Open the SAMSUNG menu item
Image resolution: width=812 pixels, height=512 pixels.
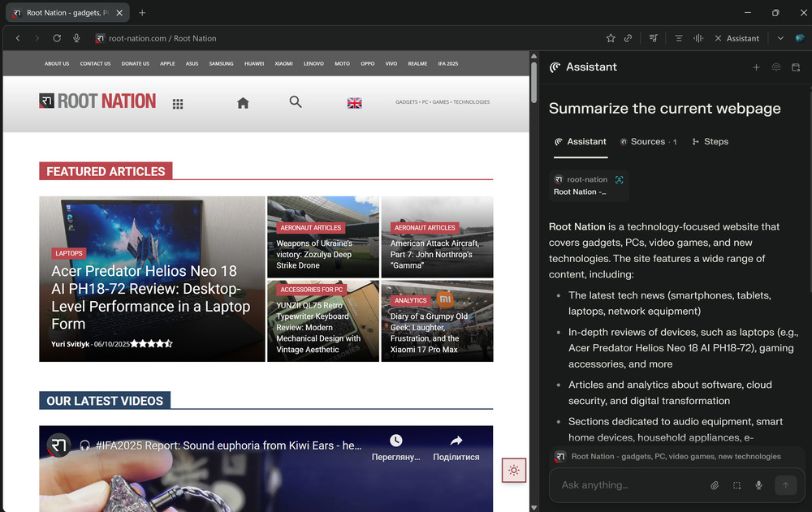(x=221, y=63)
